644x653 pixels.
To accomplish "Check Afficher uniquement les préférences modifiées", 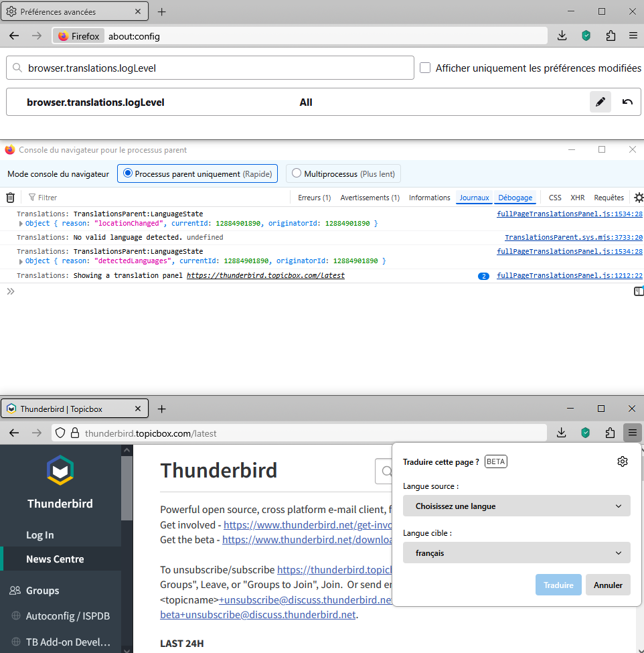I will [x=425, y=68].
